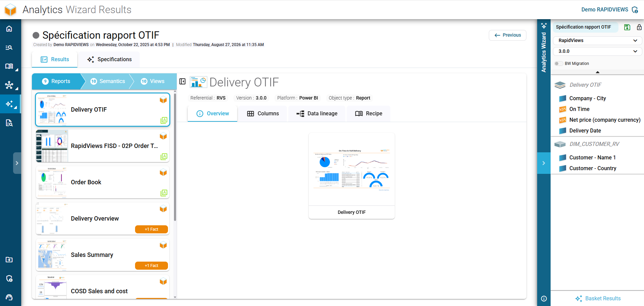644x306 pixels.
Task: Select Customer - Country in the basket
Action: pyautogui.click(x=593, y=168)
